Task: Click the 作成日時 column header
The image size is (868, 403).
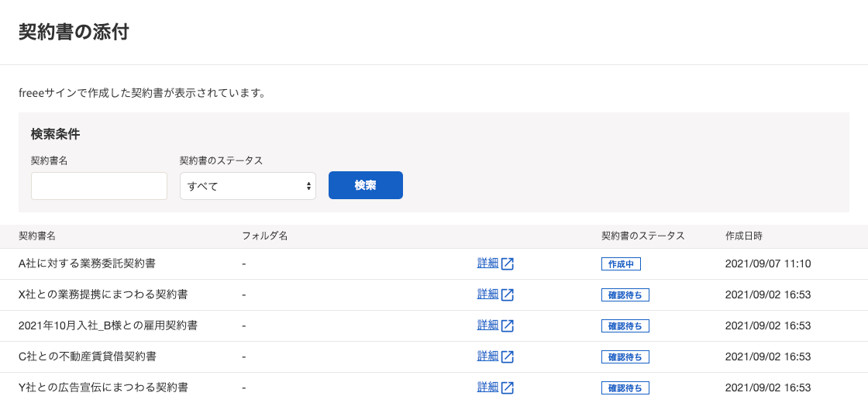Action: pyautogui.click(x=743, y=236)
